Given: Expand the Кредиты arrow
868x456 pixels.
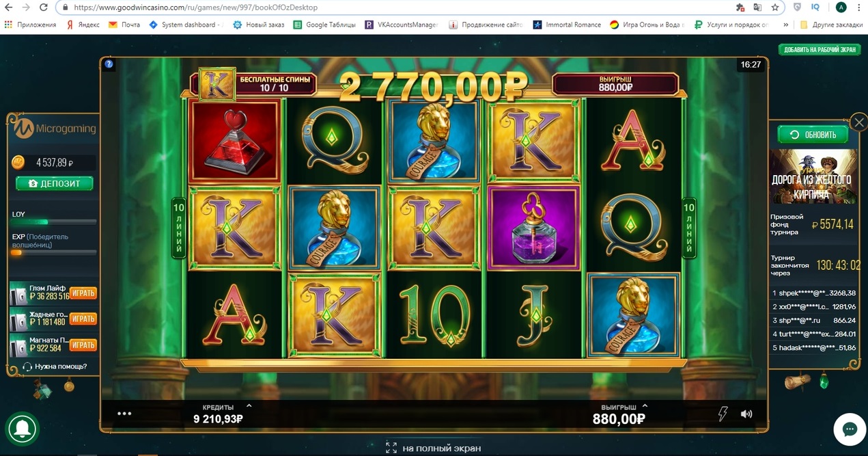Looking at the screenshot, I should 249,405.
